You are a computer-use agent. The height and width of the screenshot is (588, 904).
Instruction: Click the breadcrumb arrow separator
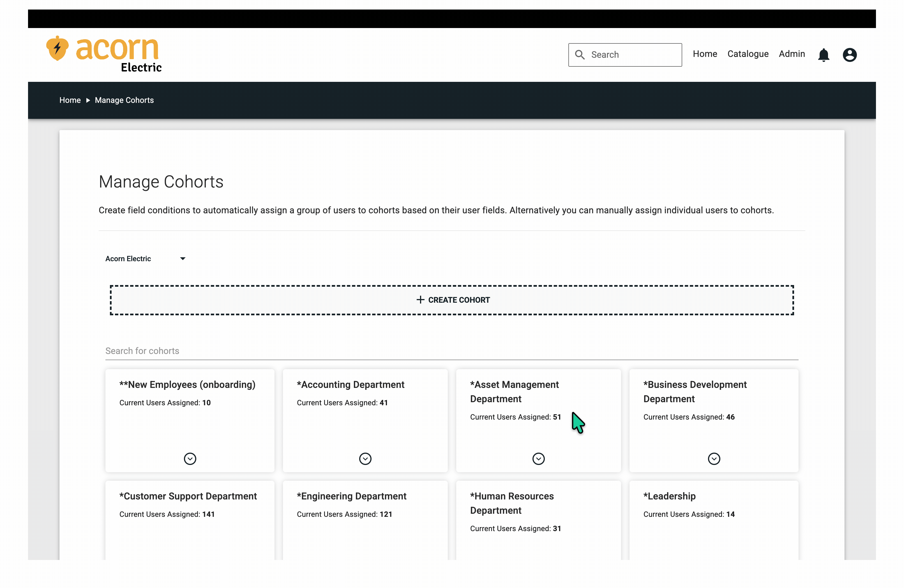click(x=88, y=100)
